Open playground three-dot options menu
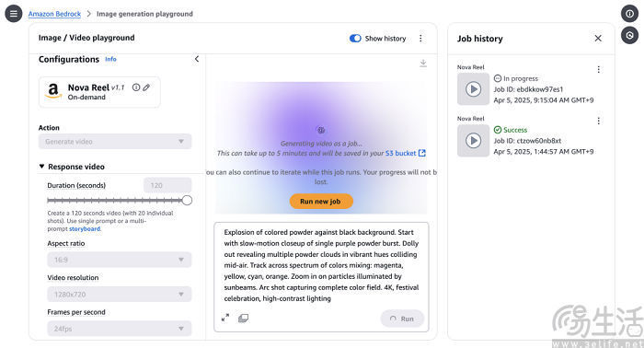The image size is (644, 348). pos(420,39)
